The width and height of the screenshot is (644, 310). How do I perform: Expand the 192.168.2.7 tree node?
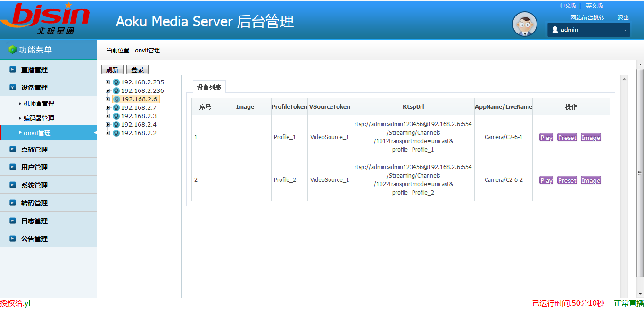click(107, 108)
